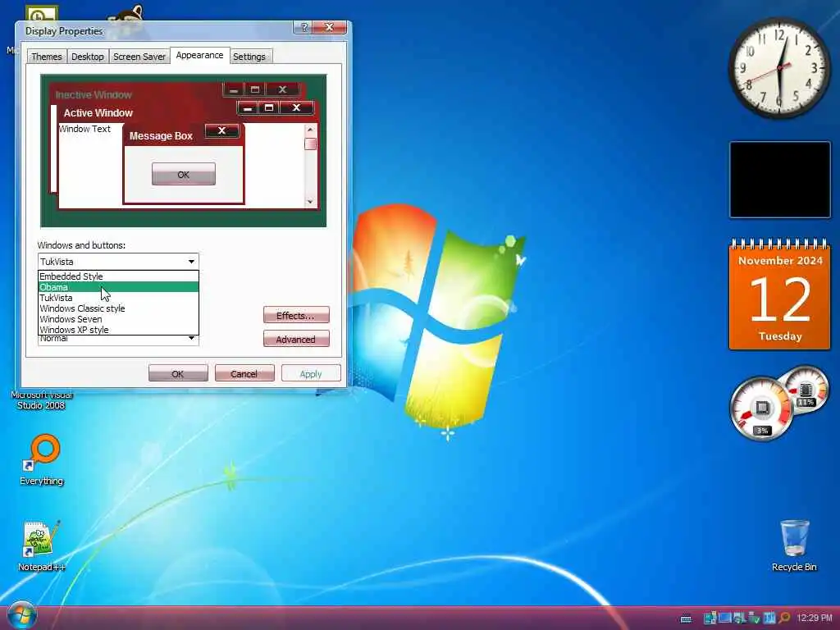The height and width of the screenshot is (630, 840).
Task: Click the Advanced button
Action: pyautogui.click(x=295, y=339)
